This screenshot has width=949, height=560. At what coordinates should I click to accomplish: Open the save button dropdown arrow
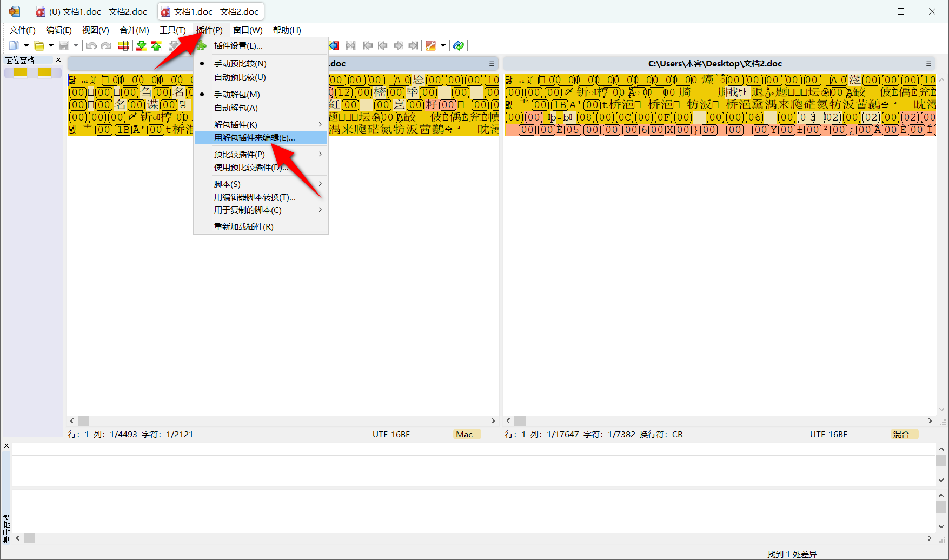(x=76, y=45)
